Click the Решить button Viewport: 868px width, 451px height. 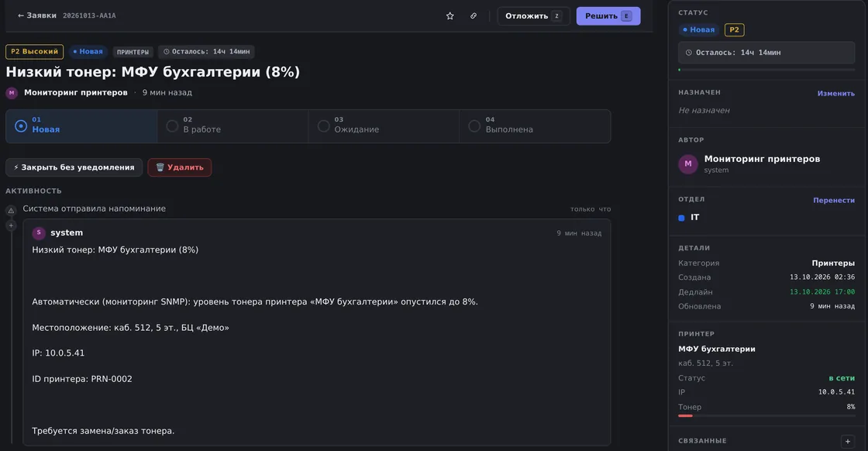click(x=608, y=16)
